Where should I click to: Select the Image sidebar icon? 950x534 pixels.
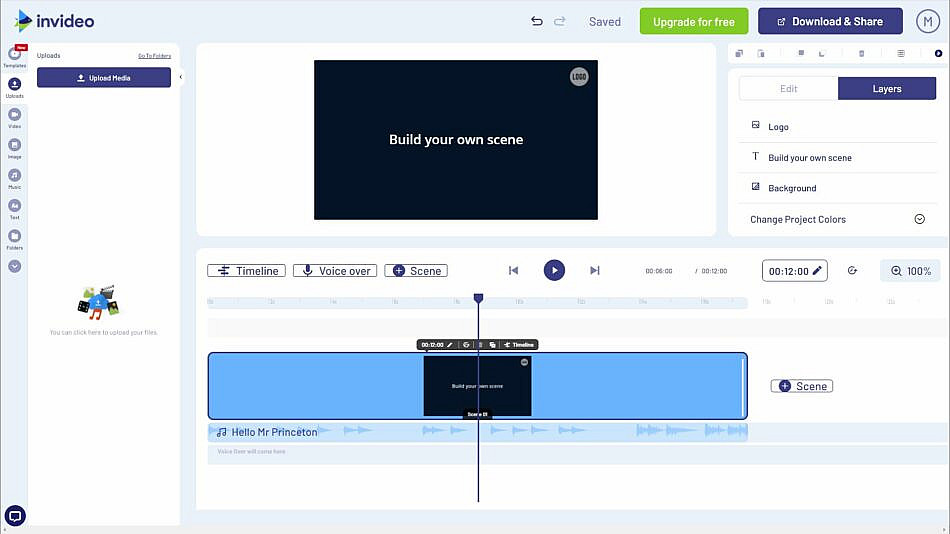coord(14,146)
